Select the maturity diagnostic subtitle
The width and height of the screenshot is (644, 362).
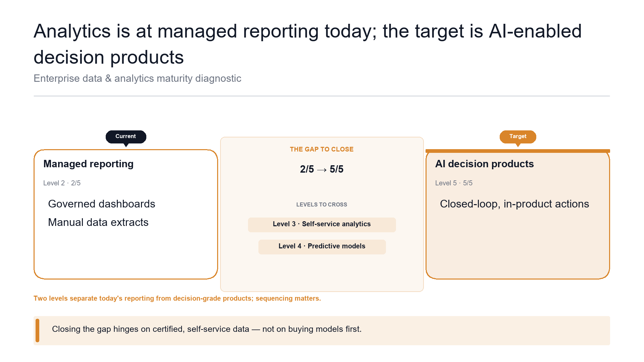click(137, 78)
